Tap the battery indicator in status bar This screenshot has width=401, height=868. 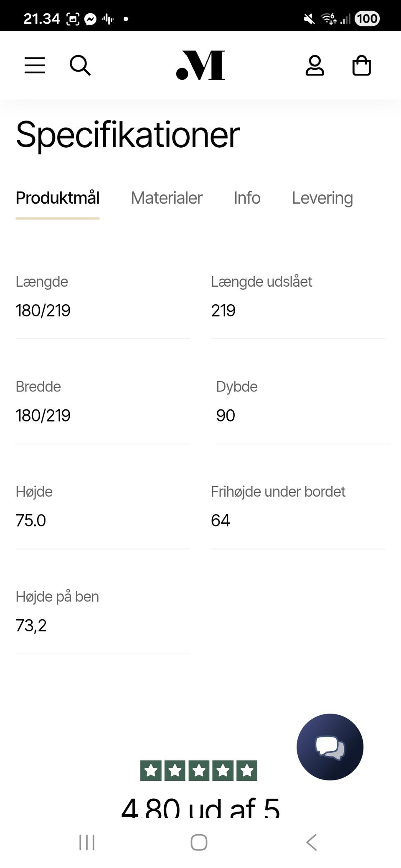pos(367,19)
